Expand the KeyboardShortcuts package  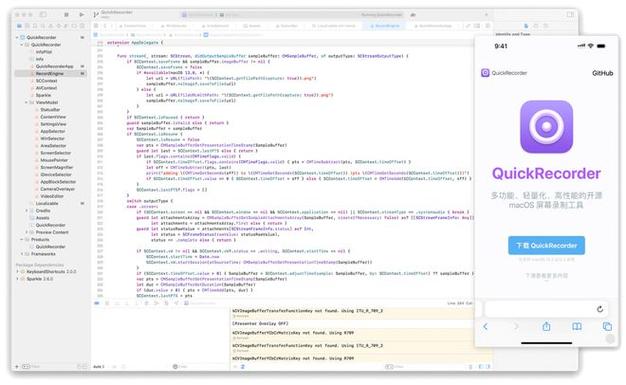point(17,272)
